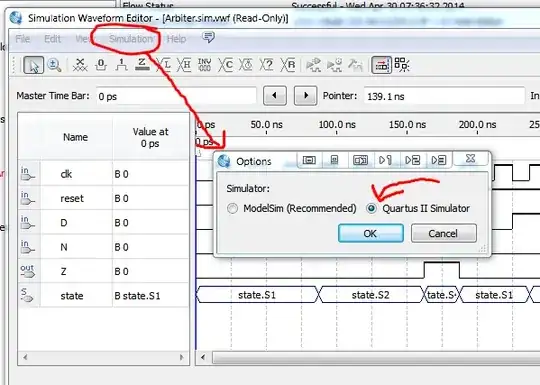The image size is (540, 385).
Task: Set High Impedance (Z) icon
Action: [142, 65]
